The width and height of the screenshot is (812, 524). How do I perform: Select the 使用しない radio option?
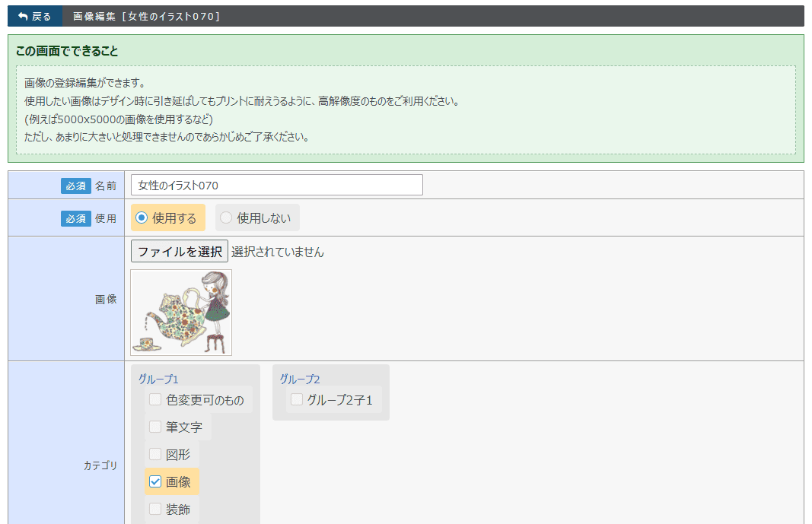click(226, 218)
